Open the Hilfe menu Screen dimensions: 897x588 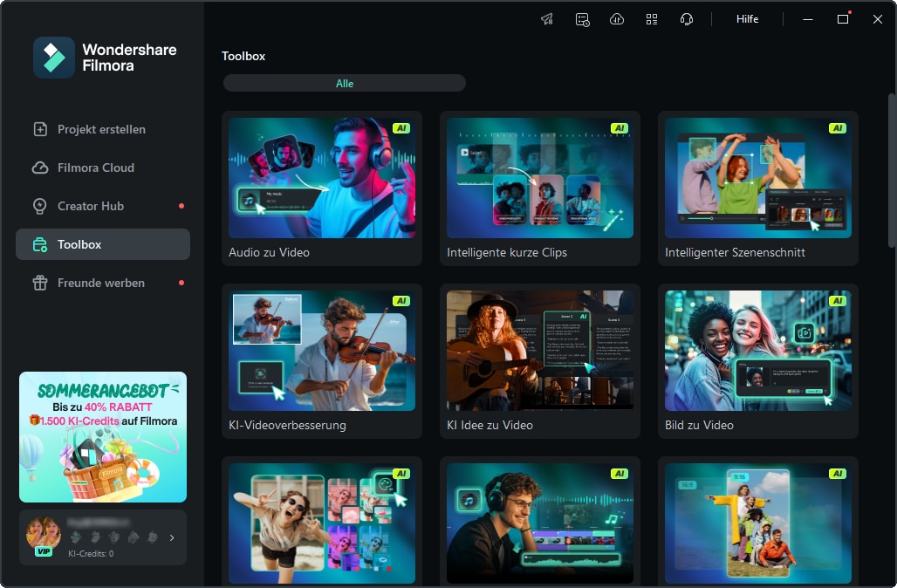pos(747,19)
